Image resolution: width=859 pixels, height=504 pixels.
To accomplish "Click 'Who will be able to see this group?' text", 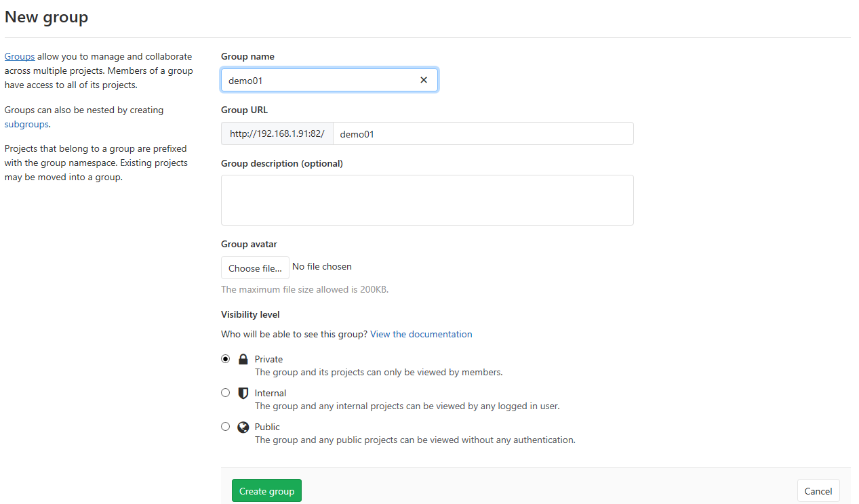I will (x=294, y=334).
